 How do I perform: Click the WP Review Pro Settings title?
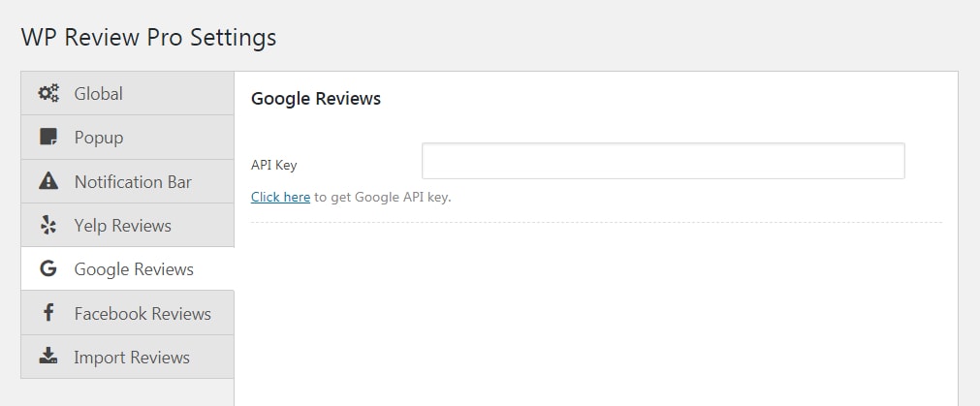coord(148,38)
